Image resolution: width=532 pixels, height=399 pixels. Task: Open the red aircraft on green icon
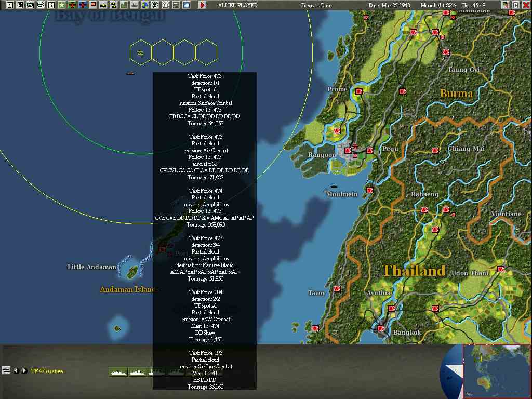[x=72, y=5]
